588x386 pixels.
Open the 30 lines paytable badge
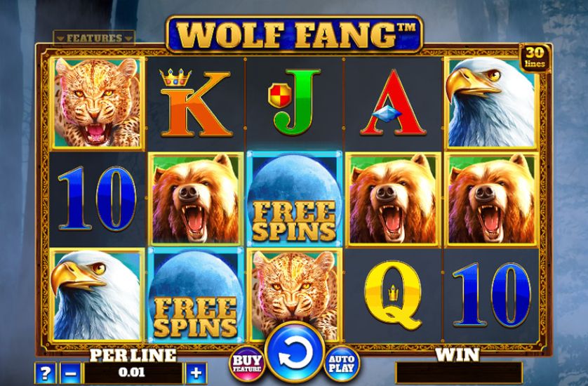[x=535, y=58]
